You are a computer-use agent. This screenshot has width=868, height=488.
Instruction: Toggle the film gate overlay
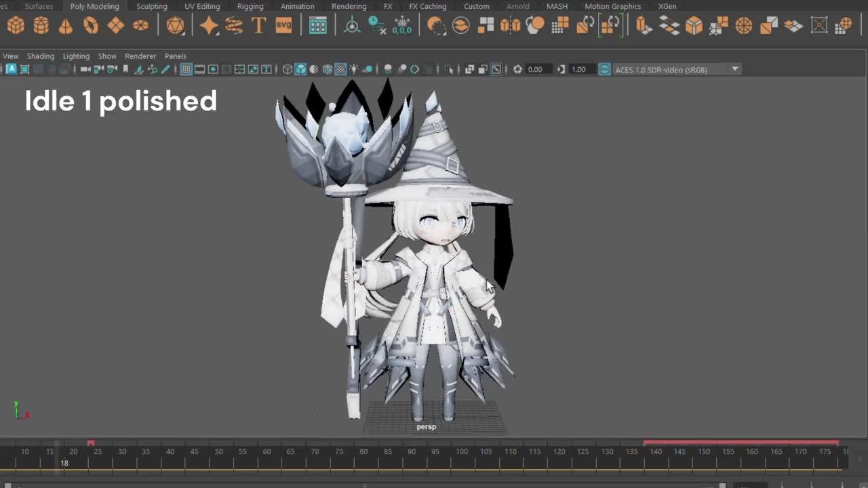199,69
